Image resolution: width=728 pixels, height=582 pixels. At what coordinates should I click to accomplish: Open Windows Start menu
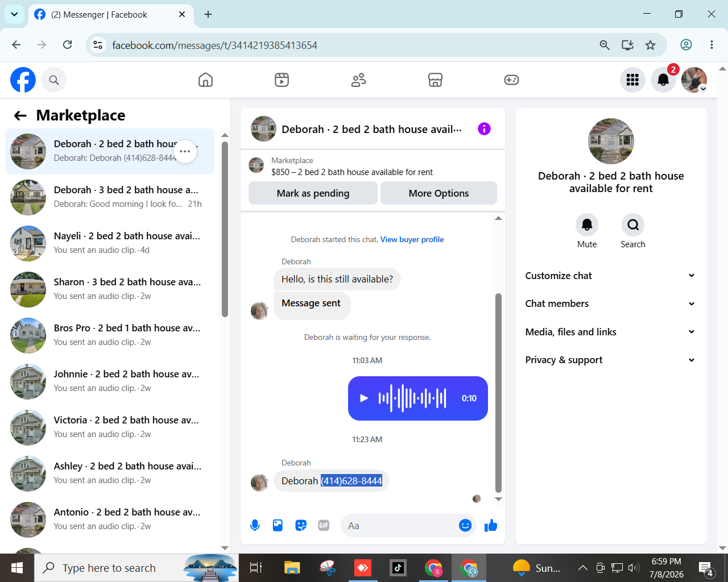click(17, 568)
